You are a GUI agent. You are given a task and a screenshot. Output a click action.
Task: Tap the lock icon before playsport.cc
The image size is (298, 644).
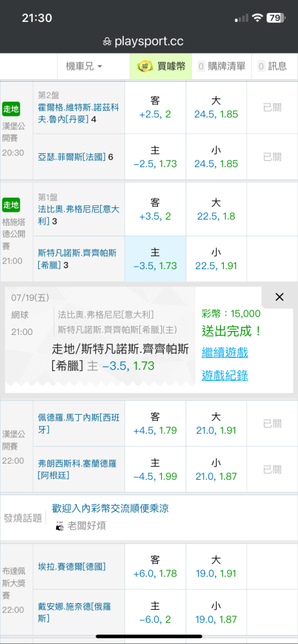click(x=108, y=41)
